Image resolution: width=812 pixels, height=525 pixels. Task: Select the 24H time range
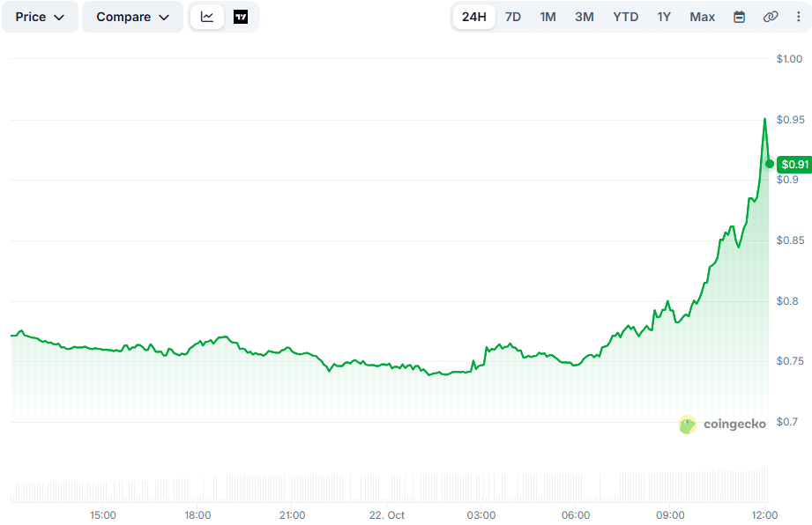(x=473, y=17)
